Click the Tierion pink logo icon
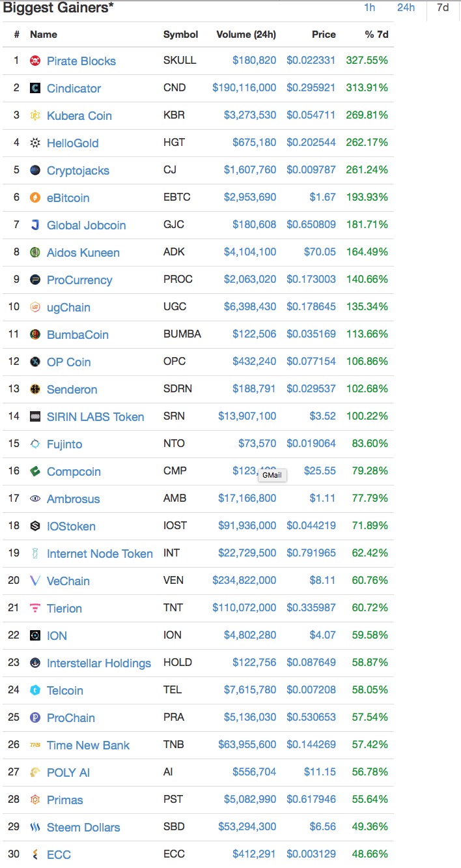 click(35, 609)
